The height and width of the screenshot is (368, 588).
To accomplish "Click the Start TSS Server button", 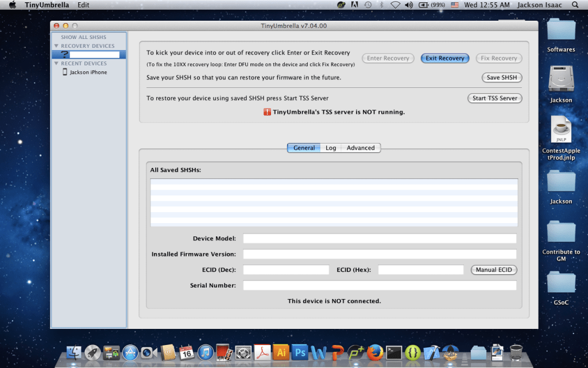I will tap(494, 98).
